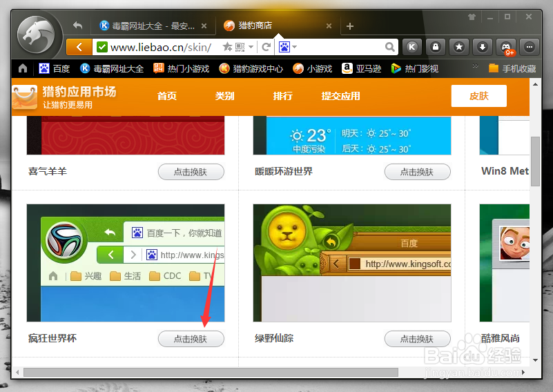Click Baidu paw search engine icon
553x392 pixels.
(x=284, y=46)
